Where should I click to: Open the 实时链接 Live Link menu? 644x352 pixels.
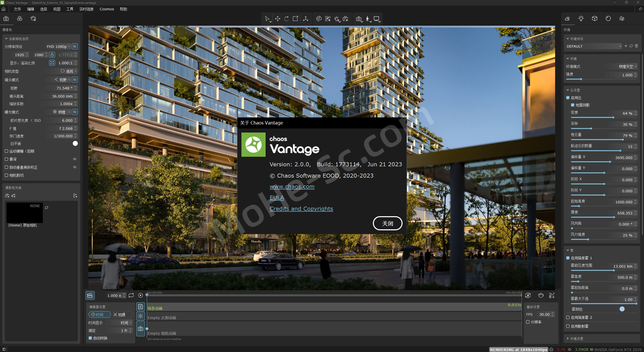pos(86,9)
